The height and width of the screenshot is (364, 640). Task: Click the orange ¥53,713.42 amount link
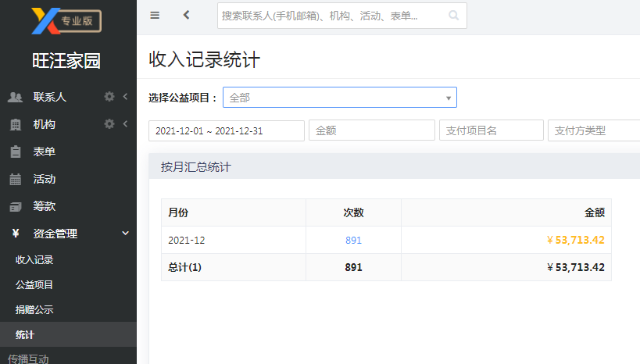click(x=576, y=240)
